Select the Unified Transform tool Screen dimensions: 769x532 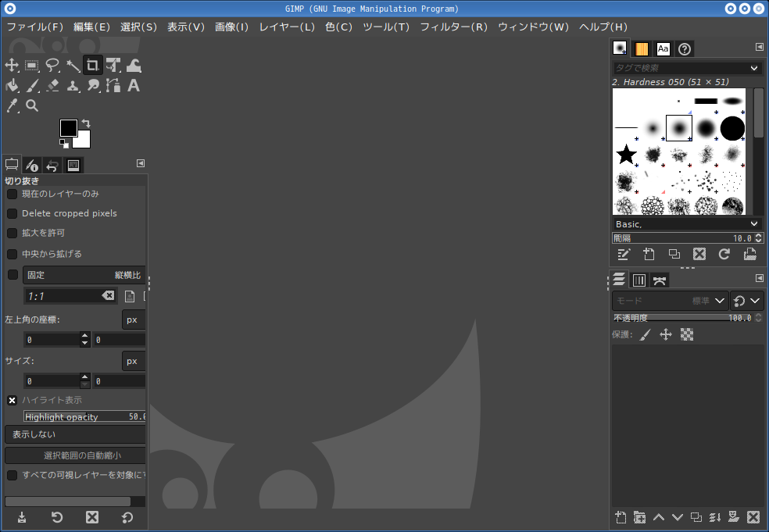click(x=113, y=65)
